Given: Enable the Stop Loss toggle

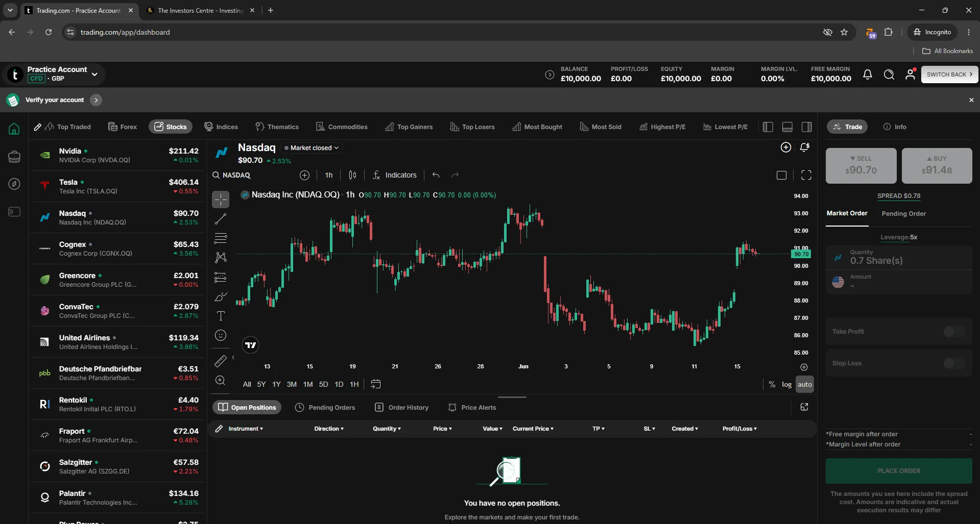Looking at the screenshot, I should [x=954, y=363].
